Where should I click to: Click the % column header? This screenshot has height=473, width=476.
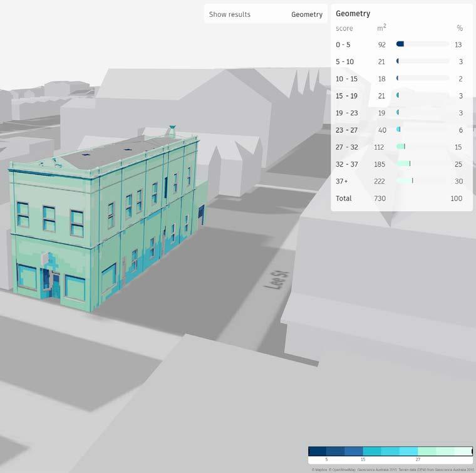point(460,28)
